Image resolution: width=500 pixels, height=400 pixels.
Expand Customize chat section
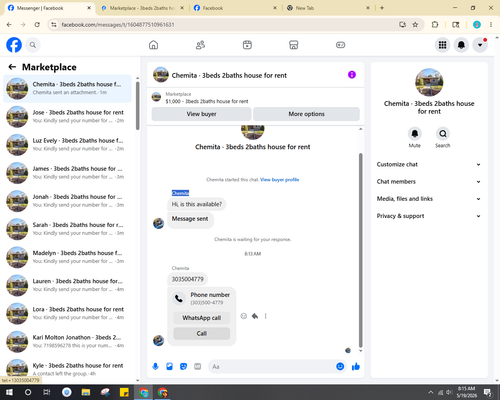pyautogui.click(x=429, y=164)
